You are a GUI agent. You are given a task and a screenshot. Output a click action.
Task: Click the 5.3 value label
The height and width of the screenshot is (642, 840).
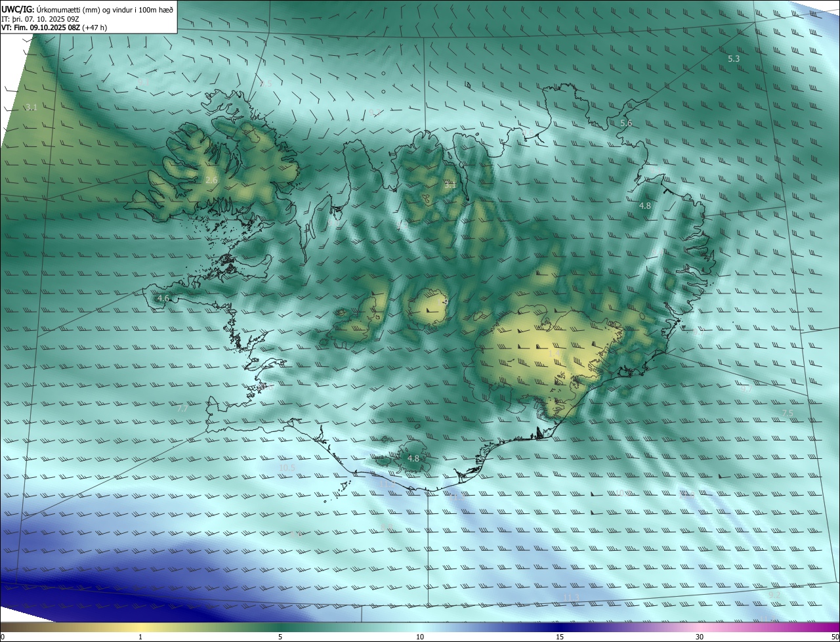click(x=734, y=59)
